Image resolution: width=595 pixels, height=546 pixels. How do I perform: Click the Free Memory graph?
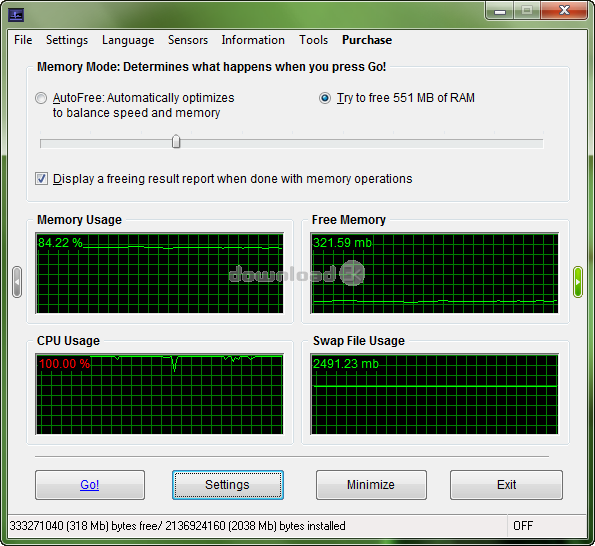pos(434,273)
